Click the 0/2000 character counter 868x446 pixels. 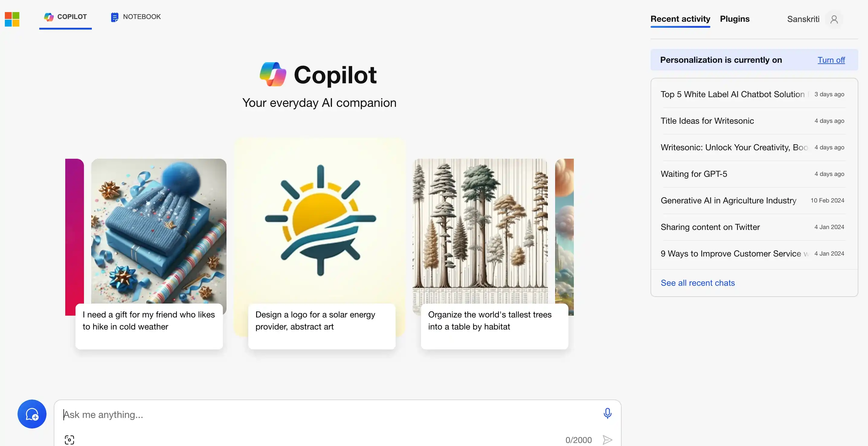coord(579,440)
